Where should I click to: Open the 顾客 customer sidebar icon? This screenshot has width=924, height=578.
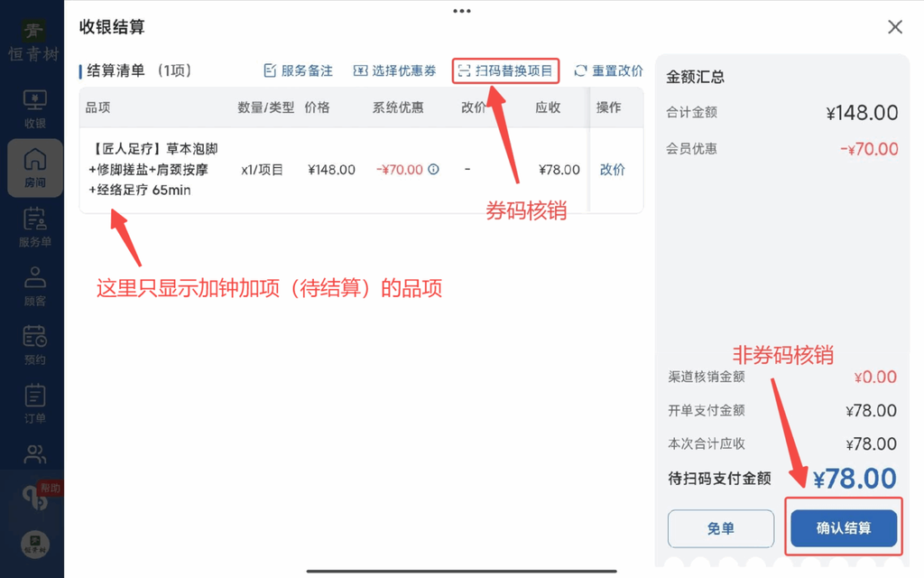point(35,286)
